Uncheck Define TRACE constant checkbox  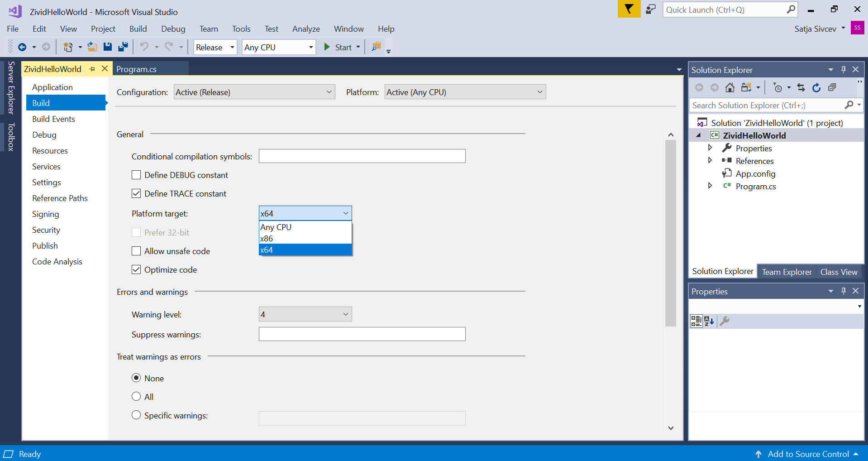[x=136, y=193]
